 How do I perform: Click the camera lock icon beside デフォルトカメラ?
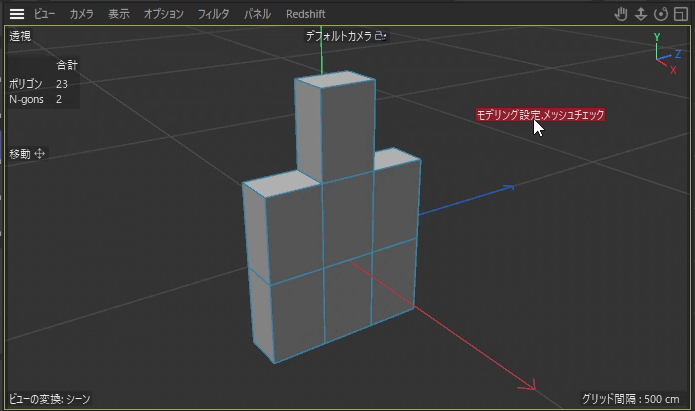coord(380,36)
